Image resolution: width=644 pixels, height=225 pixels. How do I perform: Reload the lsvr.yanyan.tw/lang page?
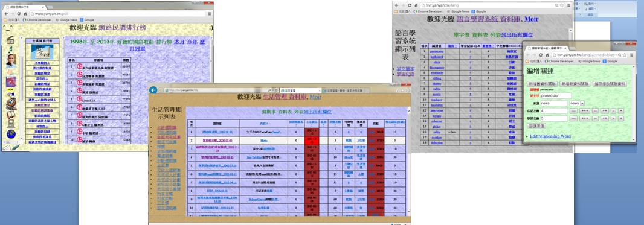(x=410, y=5)
